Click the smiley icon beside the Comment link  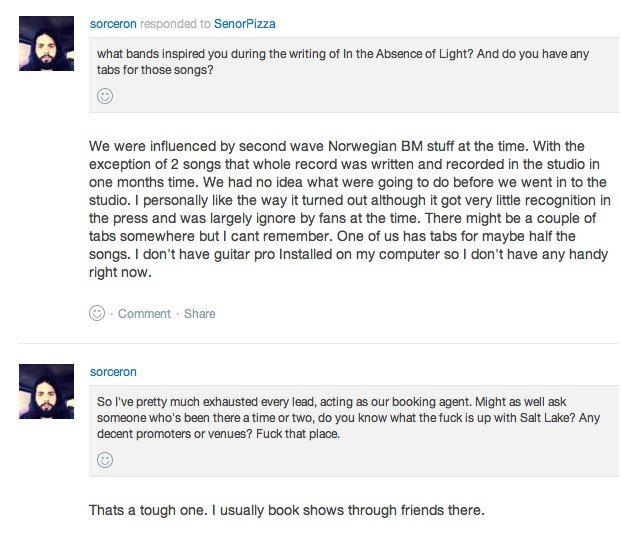[98, 313]
